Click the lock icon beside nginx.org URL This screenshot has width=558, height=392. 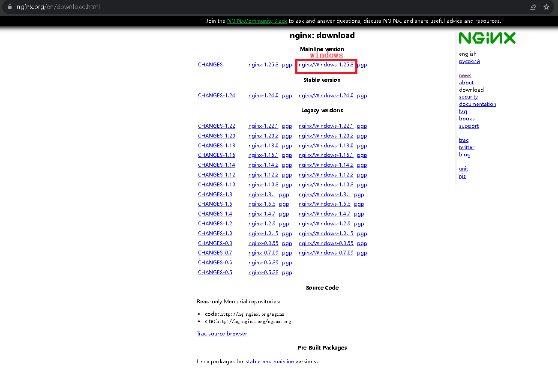(x=10, y=7)
